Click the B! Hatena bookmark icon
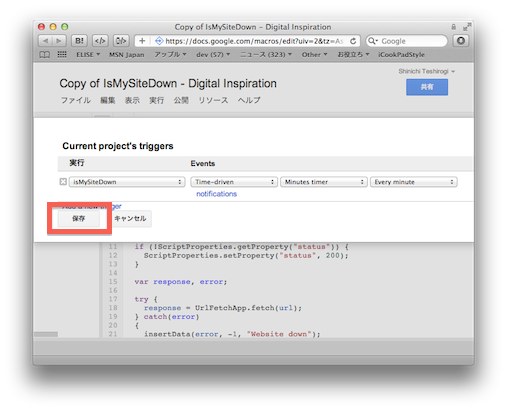Image resolution: width=507 pixels, height=411 pixels. point(79,41)
